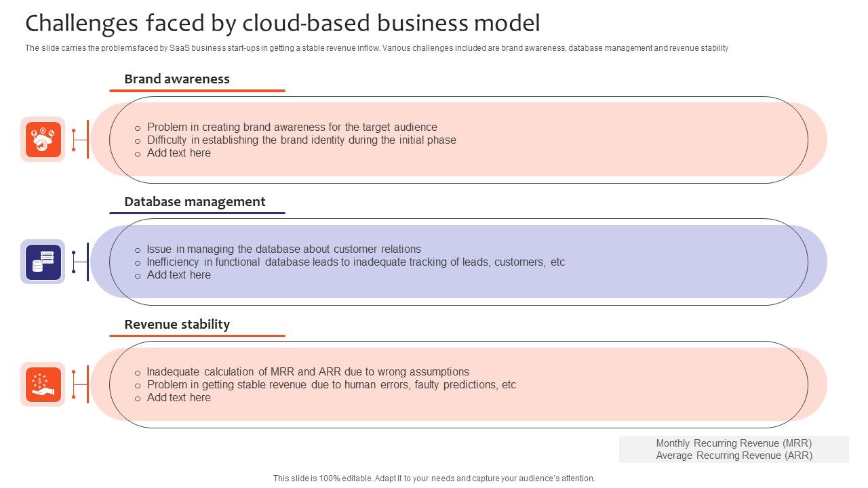
Task: Click the slide title about cloud-based business model
Action: (x=283, y=24)
